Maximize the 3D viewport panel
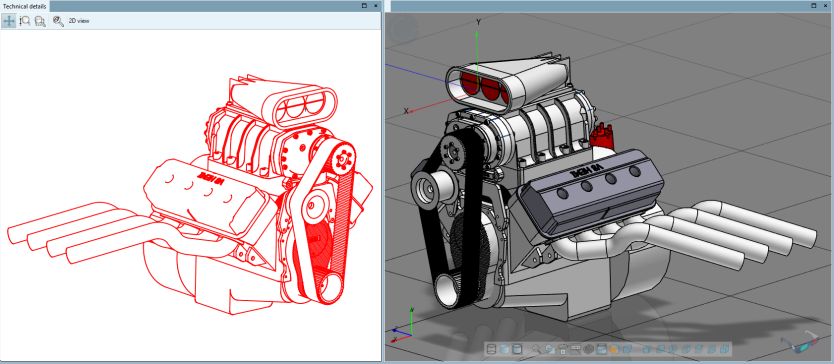Screen dimensions: 834x364 [814, 5]
